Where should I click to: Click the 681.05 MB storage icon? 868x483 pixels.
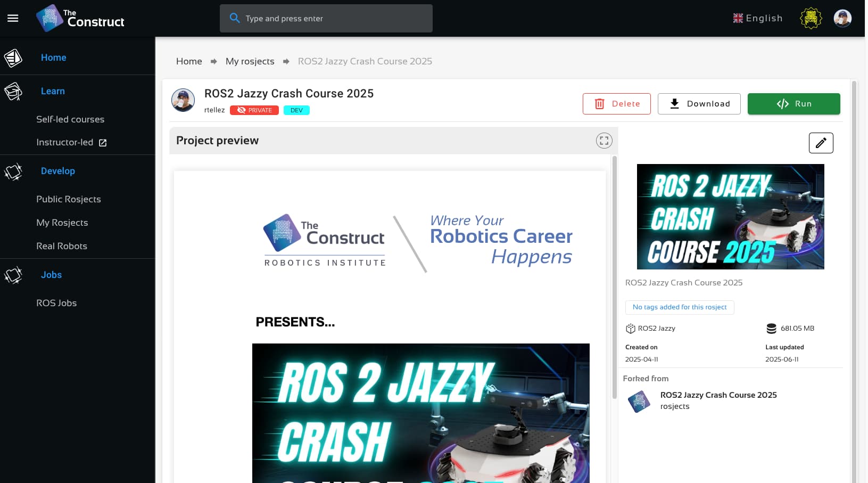coord(771,329)
